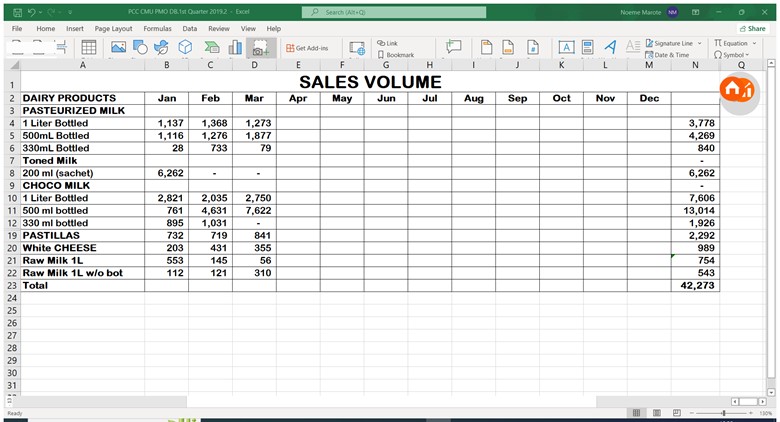780x422 pixels.
Task: Click Date & Time button
Action: tap(667, 55)
